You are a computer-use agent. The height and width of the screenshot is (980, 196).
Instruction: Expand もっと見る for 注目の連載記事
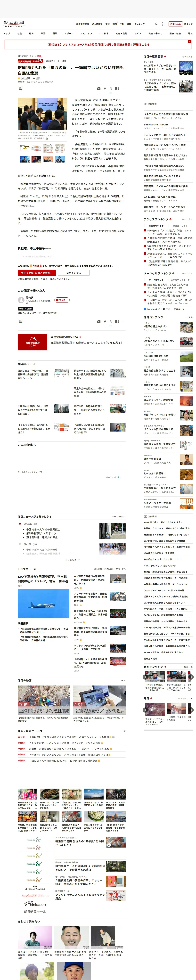(187, 57)
